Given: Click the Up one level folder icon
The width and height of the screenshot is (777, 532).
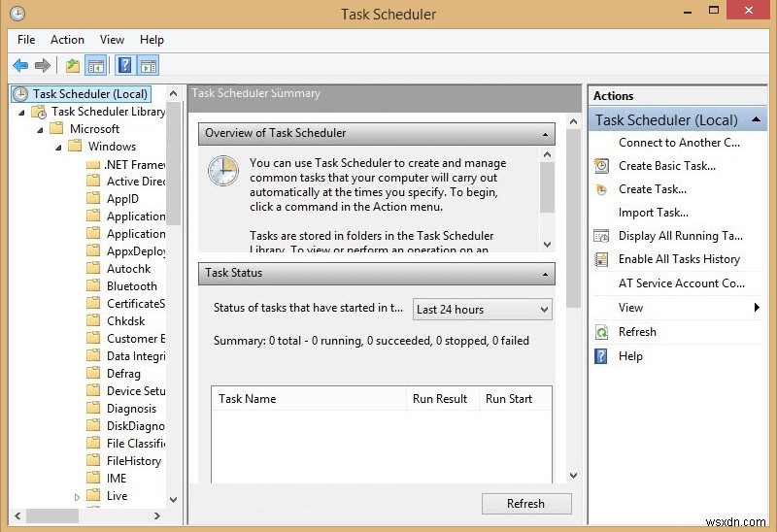Looking at the screenshot, I should pos(72,65).
